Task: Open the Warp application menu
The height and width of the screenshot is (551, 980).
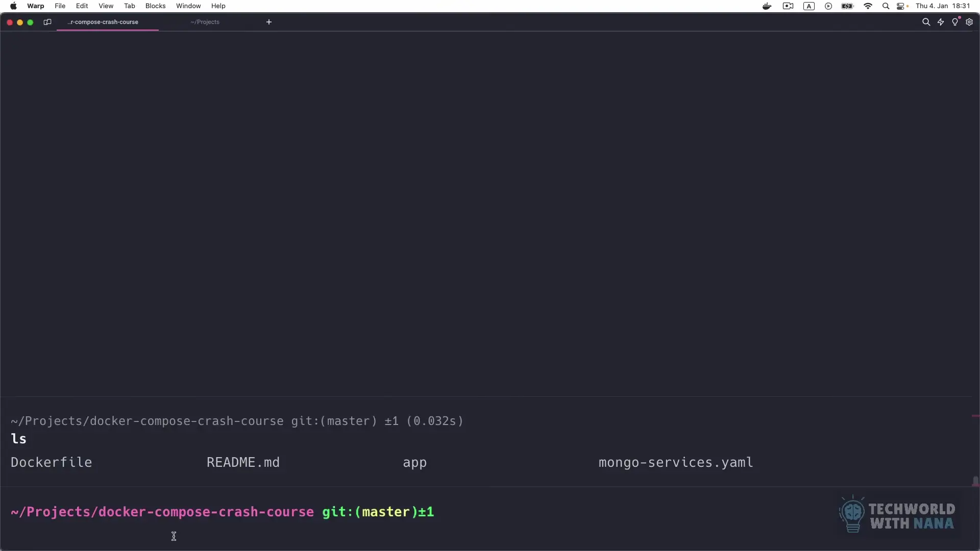Action: pyautogui.click(x=36, y=6)
